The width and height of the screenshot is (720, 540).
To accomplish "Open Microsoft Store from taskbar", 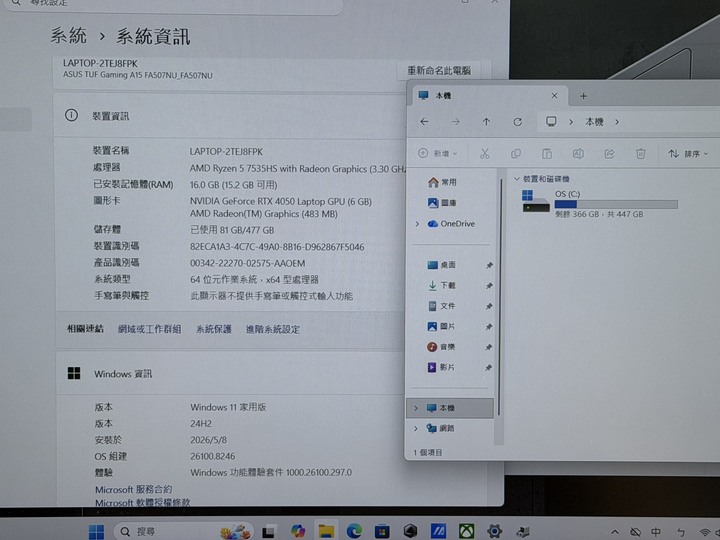I will pyautogui.click(x=382, y=532).
